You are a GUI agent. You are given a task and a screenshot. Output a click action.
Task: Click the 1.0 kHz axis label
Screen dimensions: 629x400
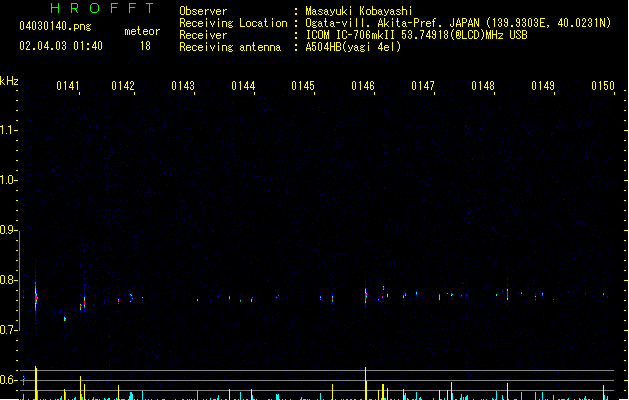click(7, 180)
